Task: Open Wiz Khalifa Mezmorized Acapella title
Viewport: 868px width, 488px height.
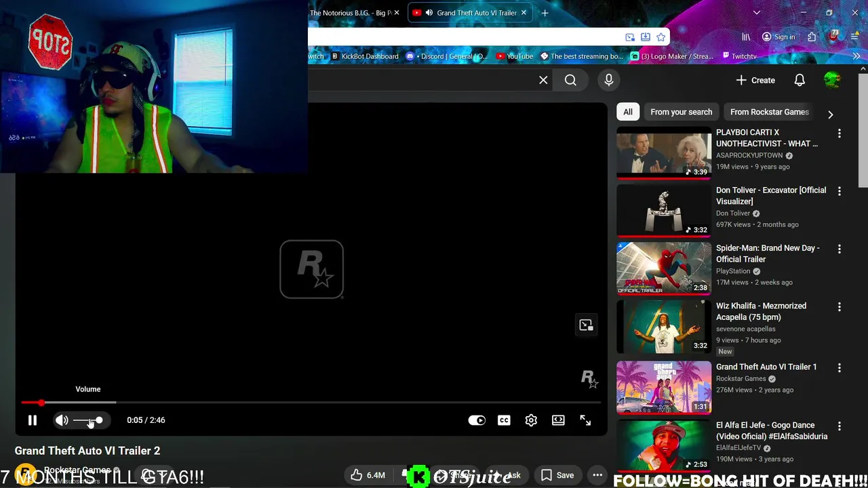Action: [x=761, y=311]
